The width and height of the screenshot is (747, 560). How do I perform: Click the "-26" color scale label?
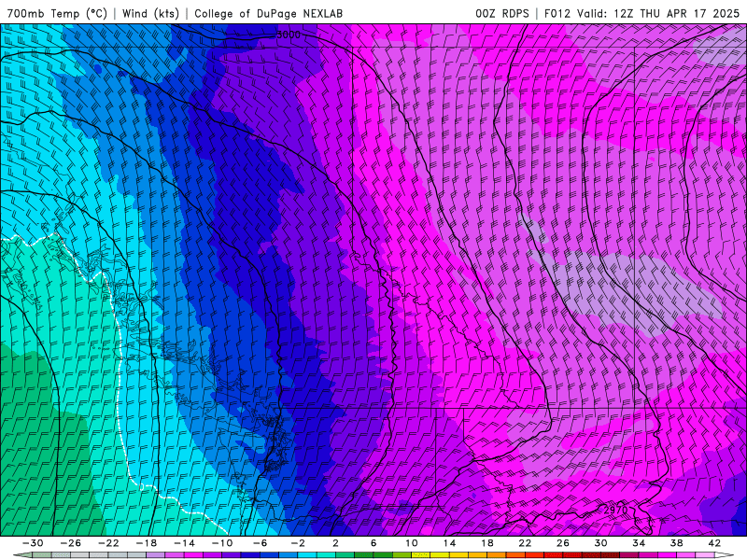coord(71,543)
